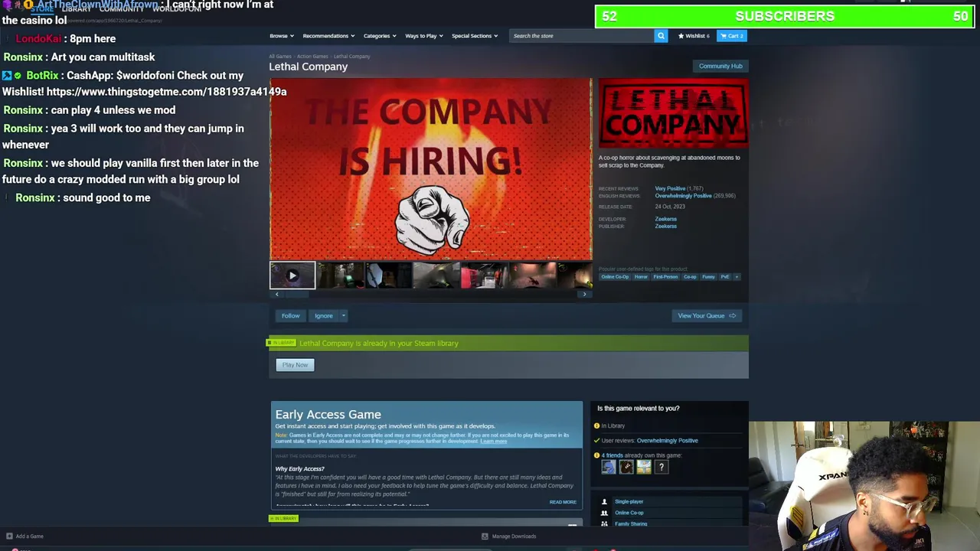Click the Horror tag
The height and width of the screenshot is (551, 980).
point(641,277)
